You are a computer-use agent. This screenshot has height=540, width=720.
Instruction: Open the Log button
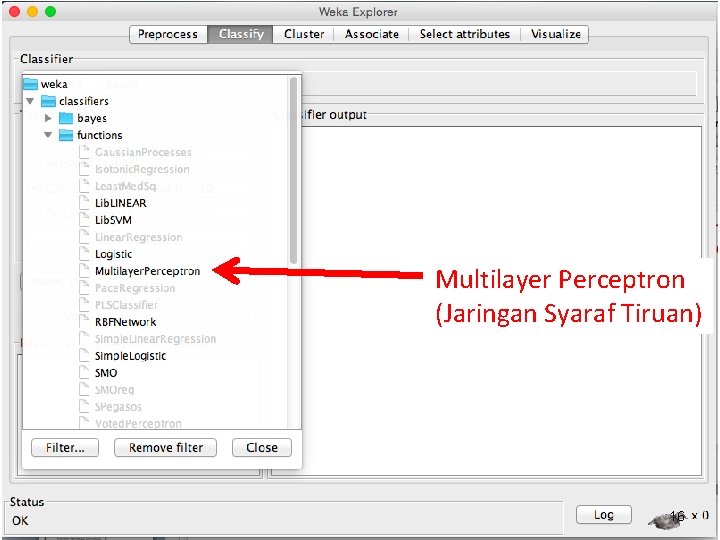(x=603, y=515)
